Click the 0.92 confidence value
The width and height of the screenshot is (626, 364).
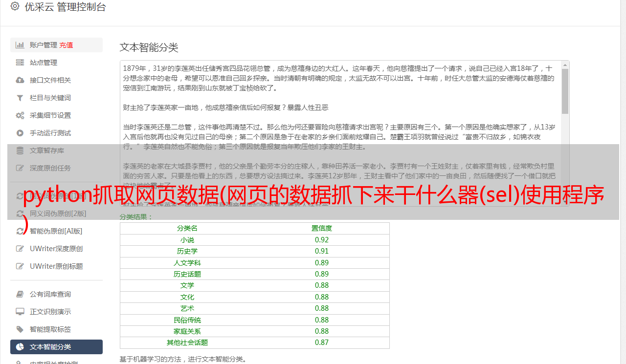tap(322, 240)
